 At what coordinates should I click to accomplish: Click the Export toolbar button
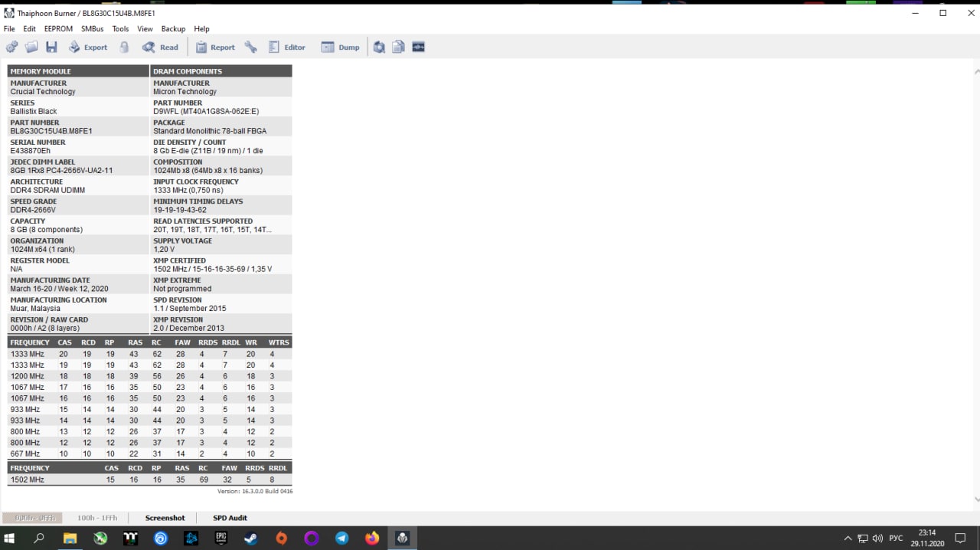coord(87,47)
